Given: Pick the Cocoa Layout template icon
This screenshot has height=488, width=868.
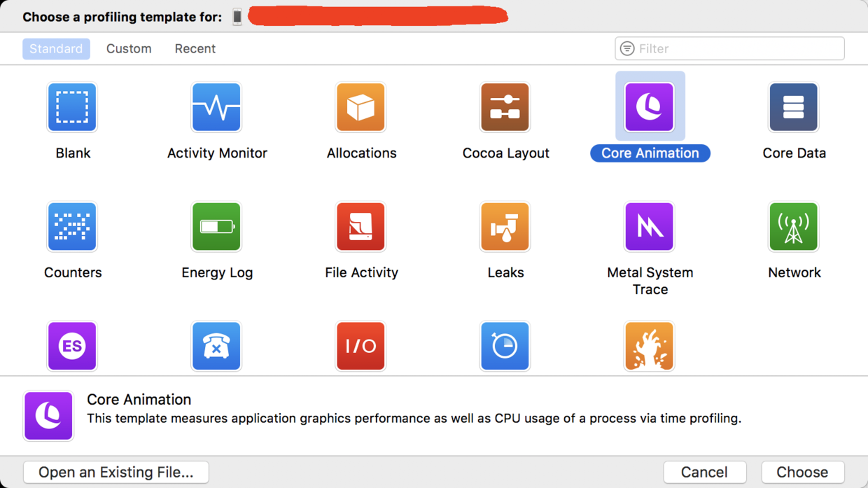Looking at the screenshot, I should (505, 107).
